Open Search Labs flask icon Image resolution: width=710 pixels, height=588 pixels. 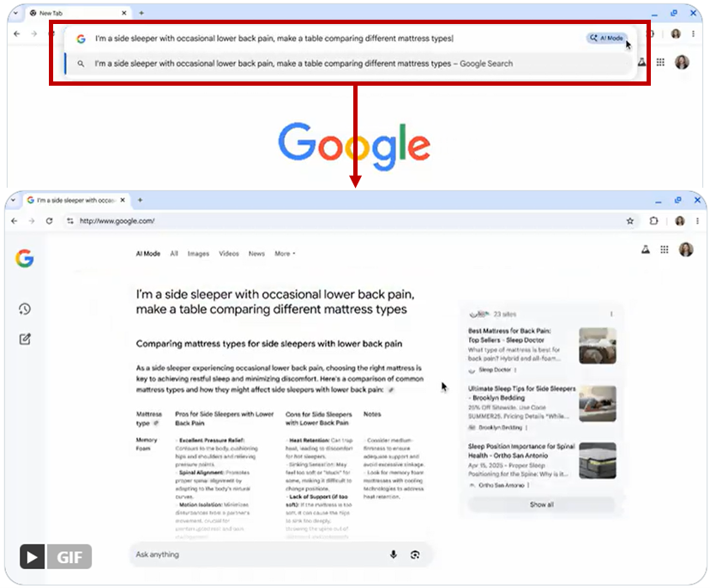(646, 249)
